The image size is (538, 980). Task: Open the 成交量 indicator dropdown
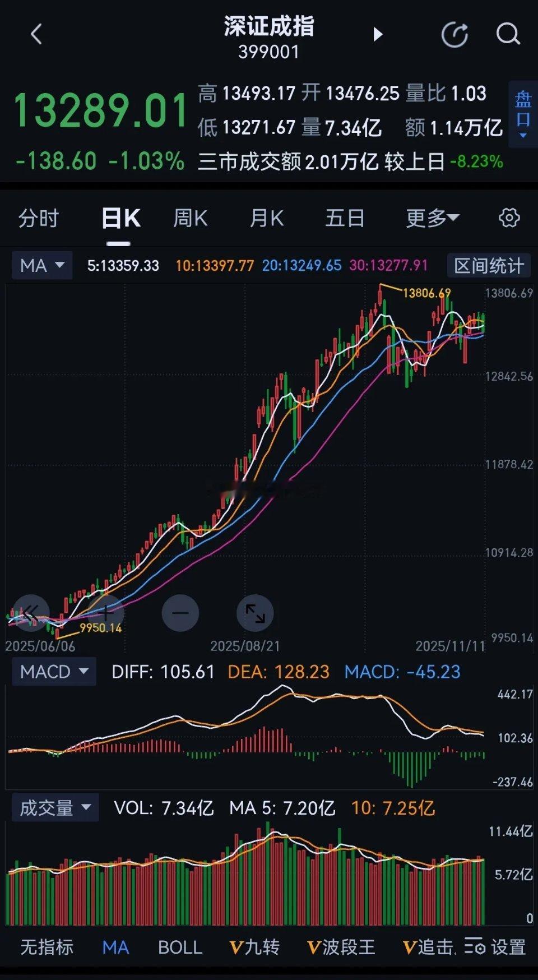pos(55,808)
